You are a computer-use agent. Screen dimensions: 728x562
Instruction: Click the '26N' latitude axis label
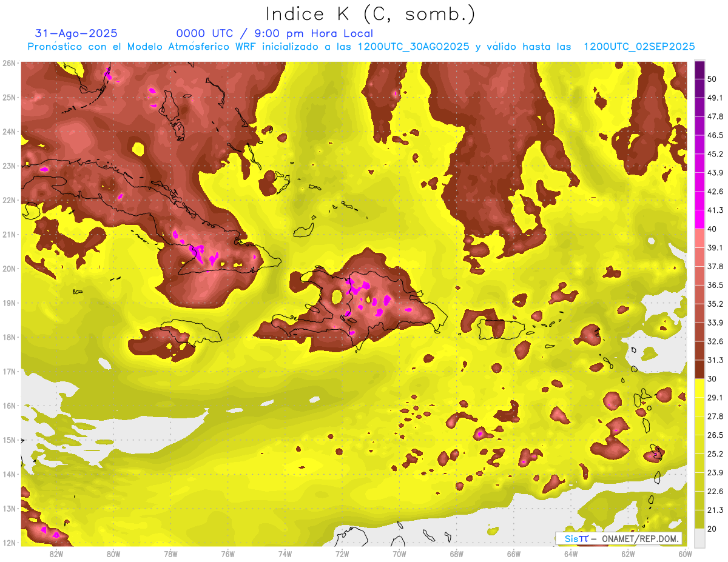[x=9, y=63]
